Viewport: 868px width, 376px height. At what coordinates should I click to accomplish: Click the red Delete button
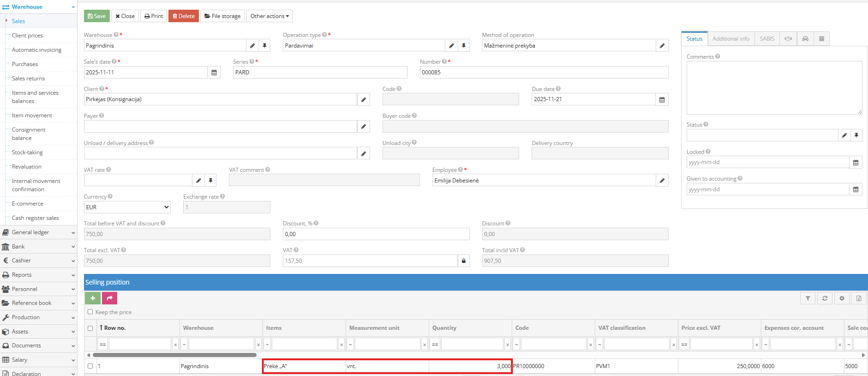pos(183,16)
